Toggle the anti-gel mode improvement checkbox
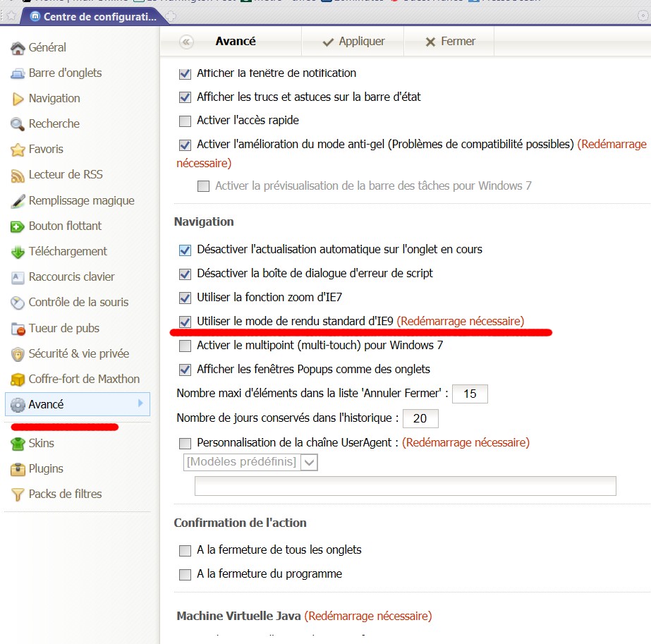 [x=185, y=145]
